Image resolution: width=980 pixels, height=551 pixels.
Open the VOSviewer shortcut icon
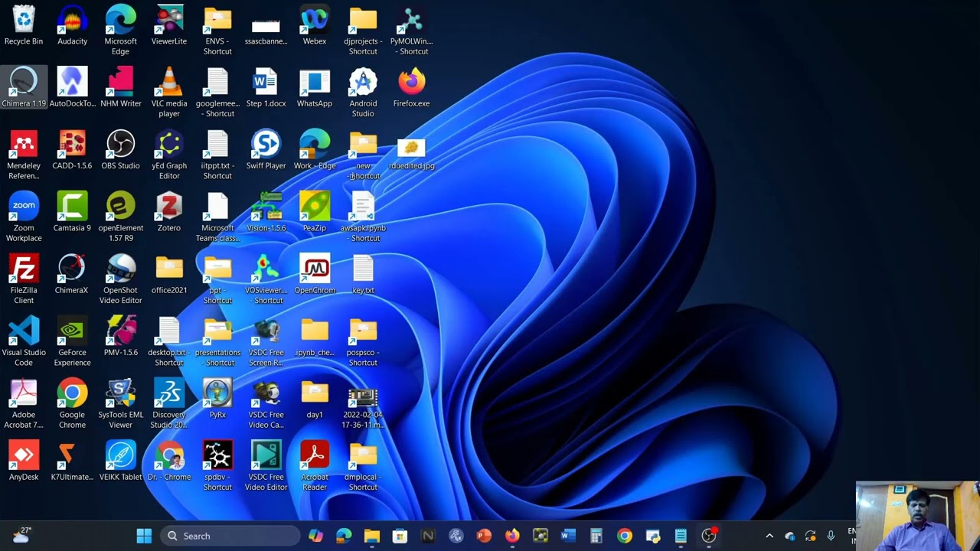click(x=266, y=279)
